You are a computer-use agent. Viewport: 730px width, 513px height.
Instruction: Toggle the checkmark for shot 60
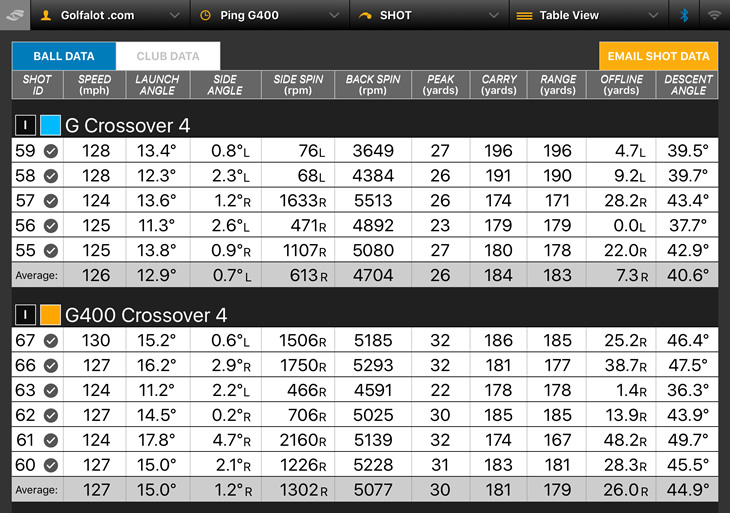coord(51,465)
